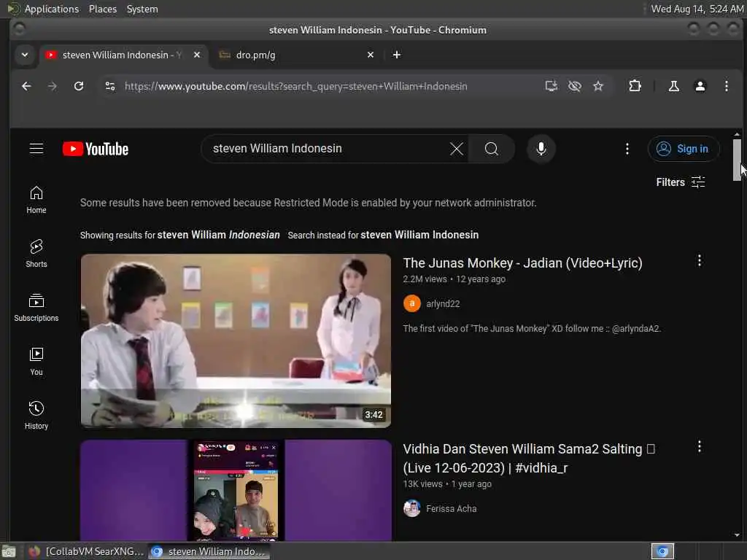Bookmark this page with the star
This screenshot has height=560, width=747.
click(x=598, y=86)
